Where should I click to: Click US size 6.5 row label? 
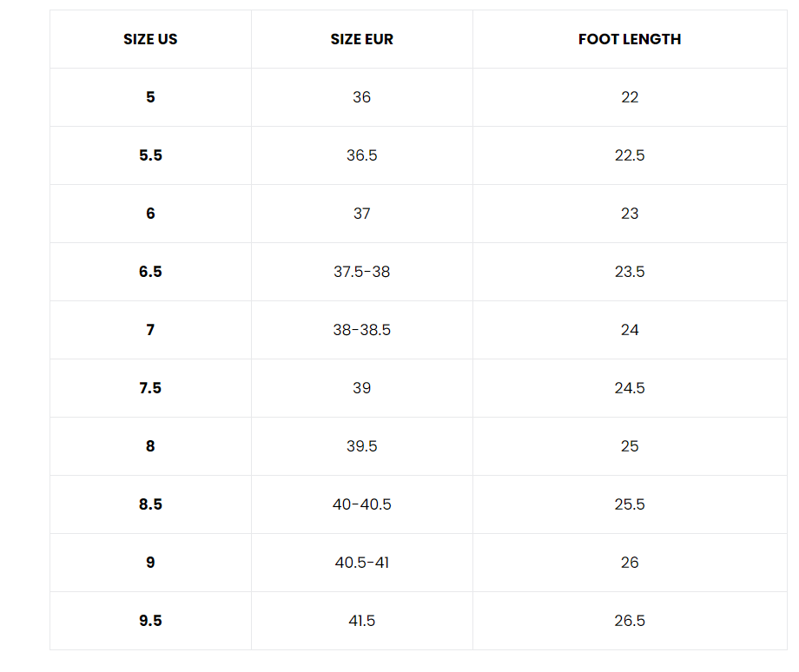point(150,272)
